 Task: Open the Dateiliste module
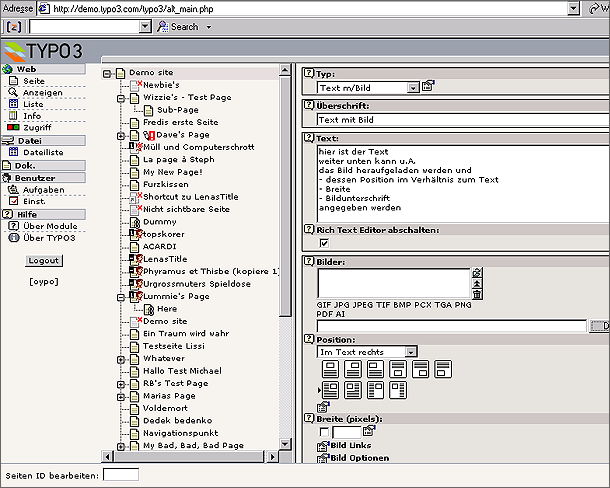(x=43, y=152)
